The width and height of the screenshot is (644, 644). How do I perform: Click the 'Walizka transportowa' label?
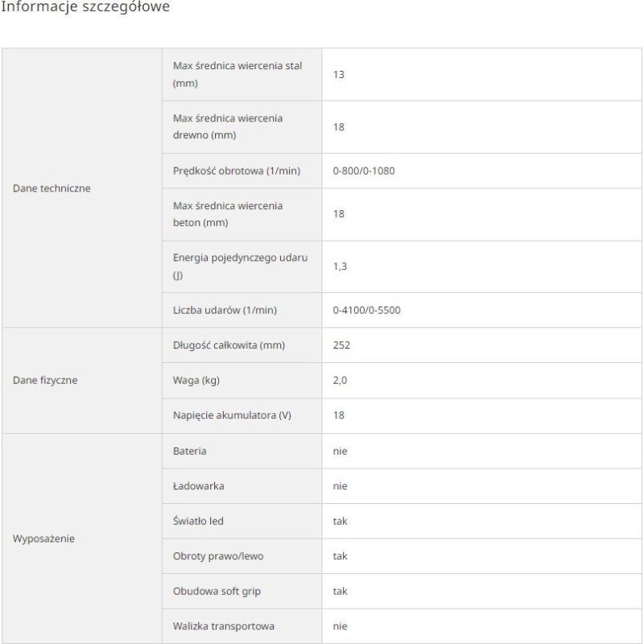point(224,625)
